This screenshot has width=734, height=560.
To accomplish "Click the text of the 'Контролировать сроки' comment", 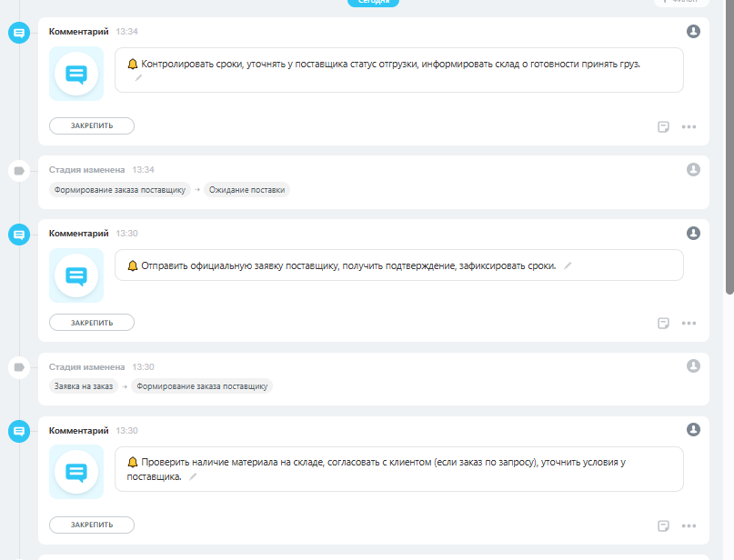I will coord(391,65).
